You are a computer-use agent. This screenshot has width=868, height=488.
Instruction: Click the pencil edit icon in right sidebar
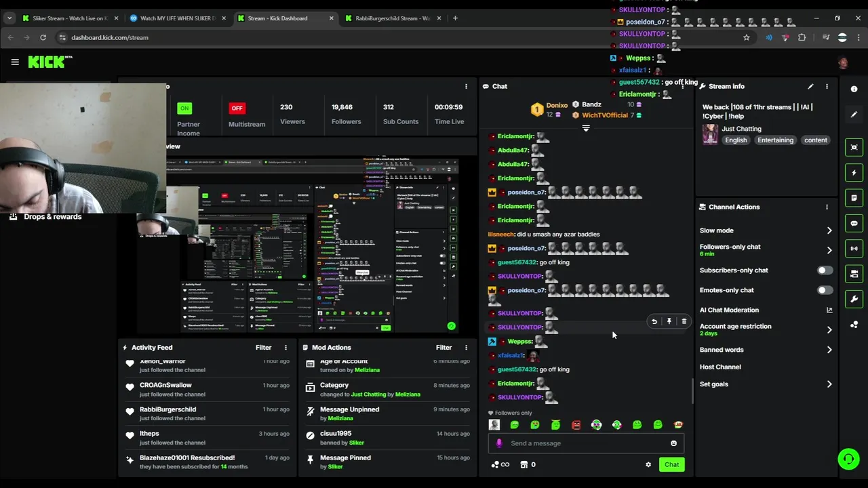[x=854, y=115]
